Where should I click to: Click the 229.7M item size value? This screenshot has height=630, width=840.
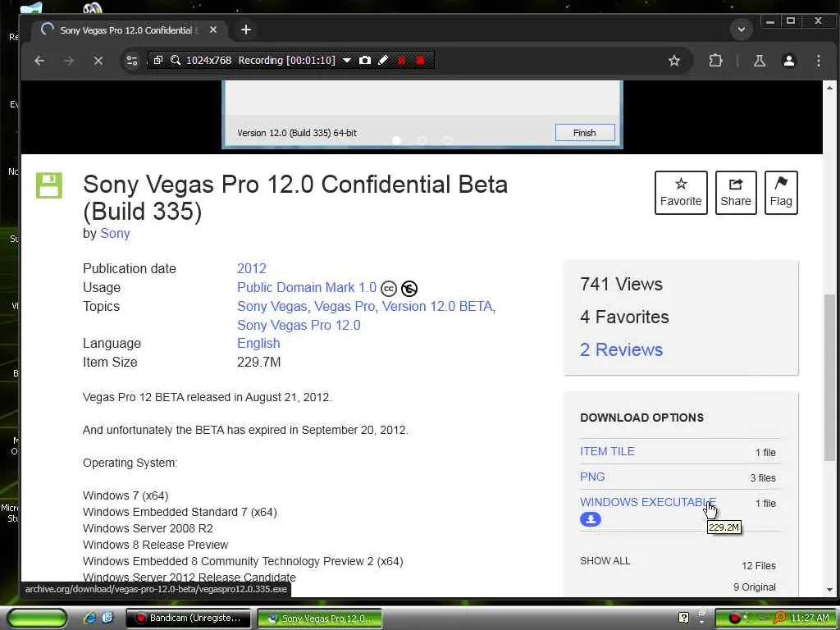click(258, 362)
